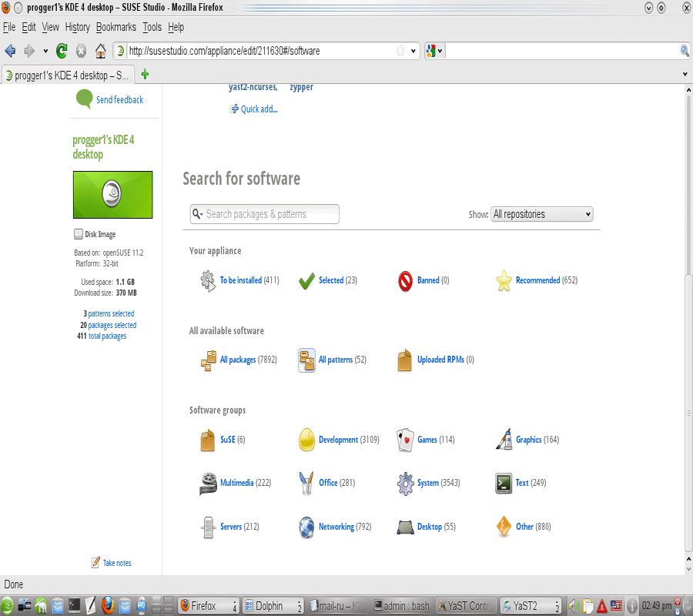Click the patterns selected link

pos(111,313)
